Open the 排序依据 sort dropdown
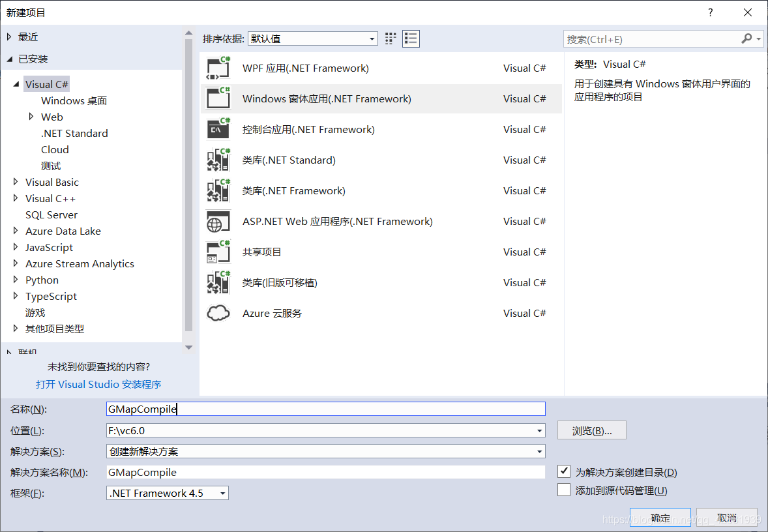 tap(373, 38)
